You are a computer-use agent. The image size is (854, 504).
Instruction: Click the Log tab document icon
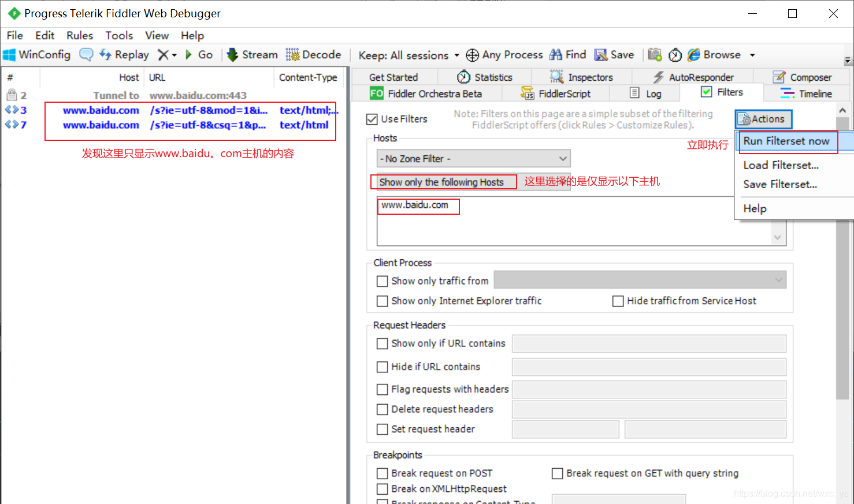(x=634, y=93)
